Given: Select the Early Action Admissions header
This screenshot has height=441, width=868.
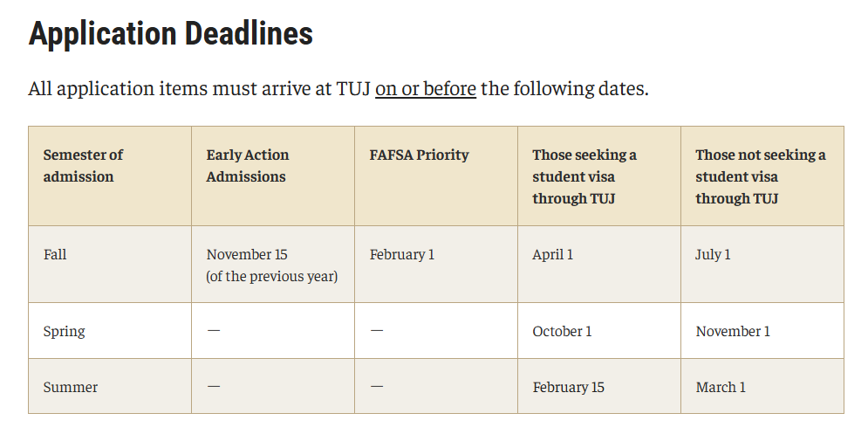Looking at the screenshot, I should tap(248, 166).
